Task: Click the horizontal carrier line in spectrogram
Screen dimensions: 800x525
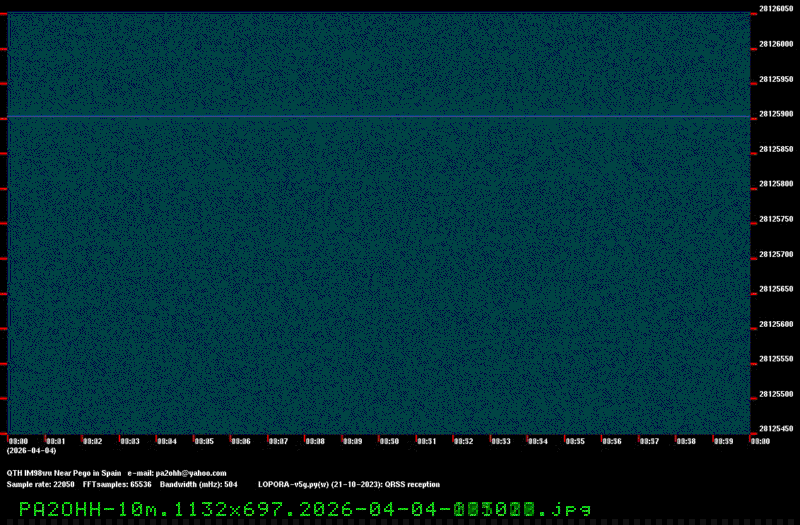Action: [x=380, y=117]
